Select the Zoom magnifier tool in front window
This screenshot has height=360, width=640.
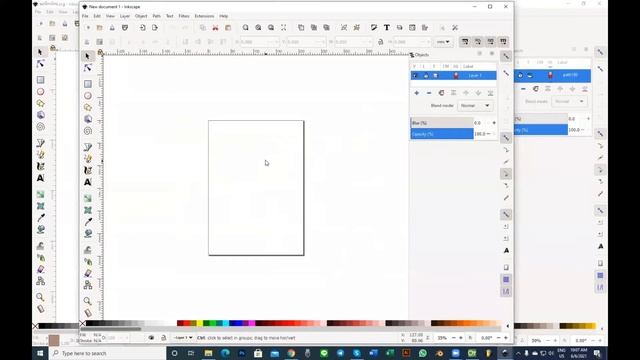[x=88, y=301]
